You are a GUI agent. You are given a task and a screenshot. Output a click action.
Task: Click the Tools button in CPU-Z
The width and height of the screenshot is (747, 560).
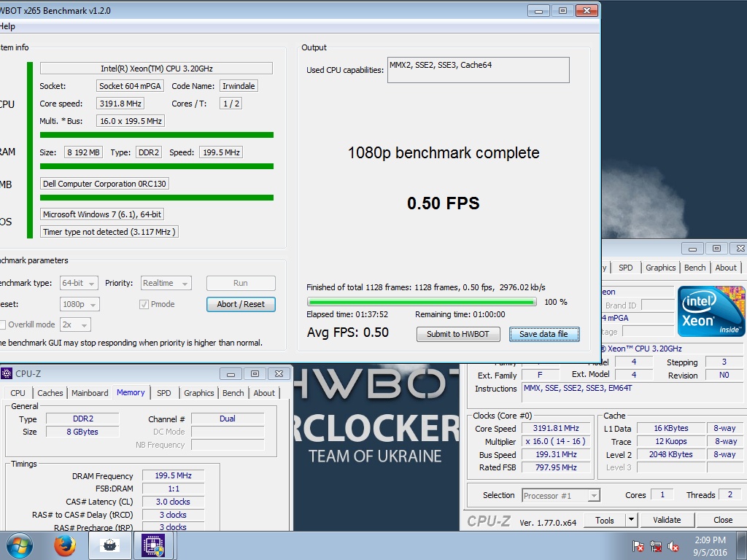[x=604, y=520]
